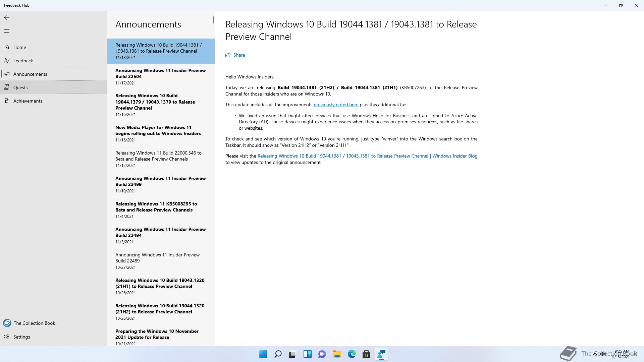Click the Share arrow icon
This screenshot has height=362, width=644.
[228, 55]
